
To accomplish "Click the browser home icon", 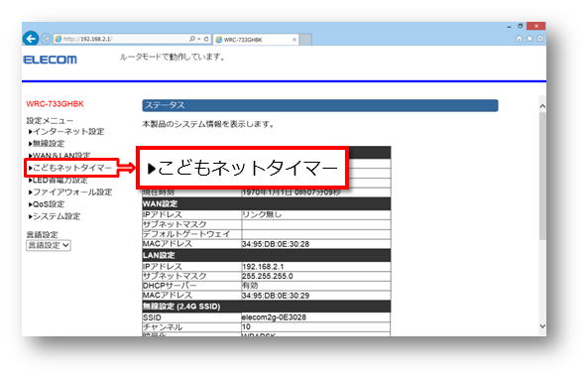I will pyautogui.click(x=519, y=39).
